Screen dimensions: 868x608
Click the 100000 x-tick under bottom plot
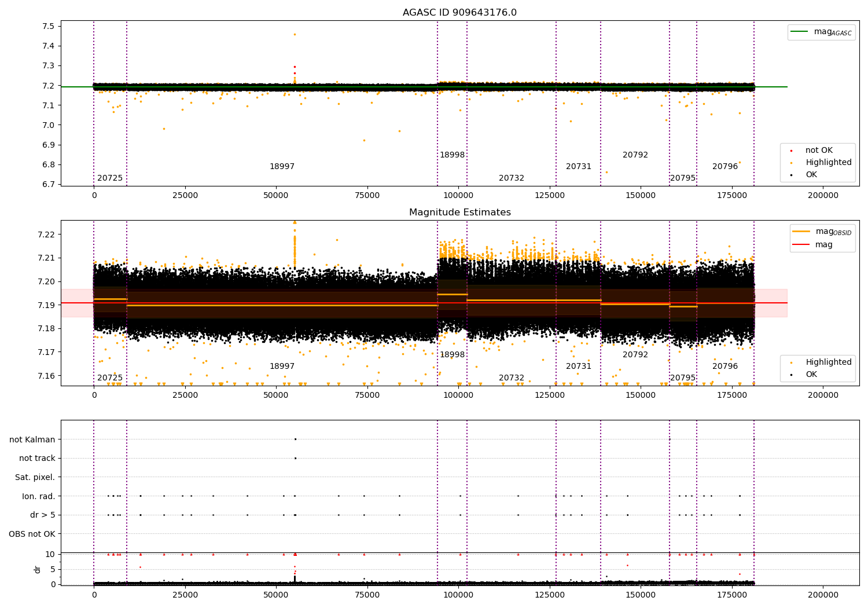coord(458,595)
